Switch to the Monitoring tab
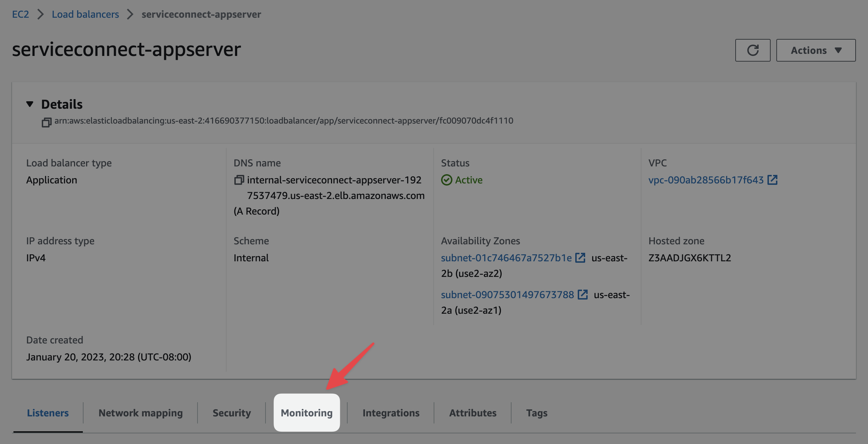868x444 pixels. click(307, 413)
